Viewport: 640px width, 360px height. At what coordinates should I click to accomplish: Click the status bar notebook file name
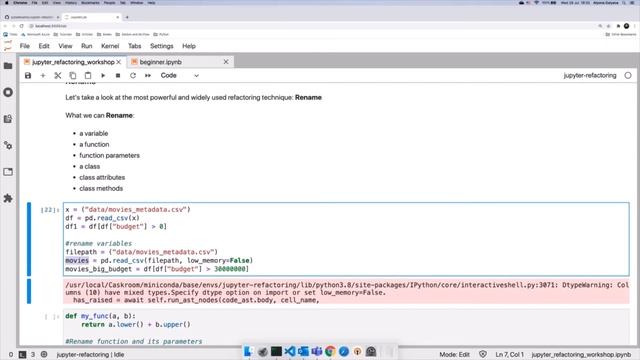(x=581, y=355)
